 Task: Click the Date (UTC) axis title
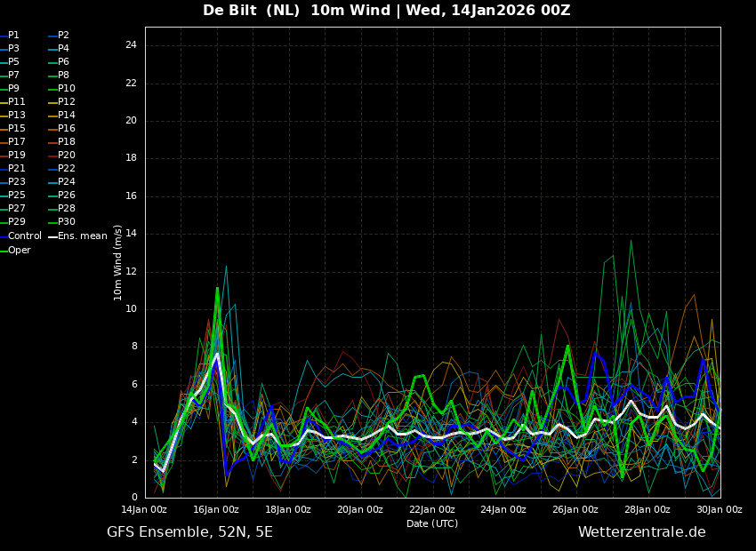click(x=432, y=523)
